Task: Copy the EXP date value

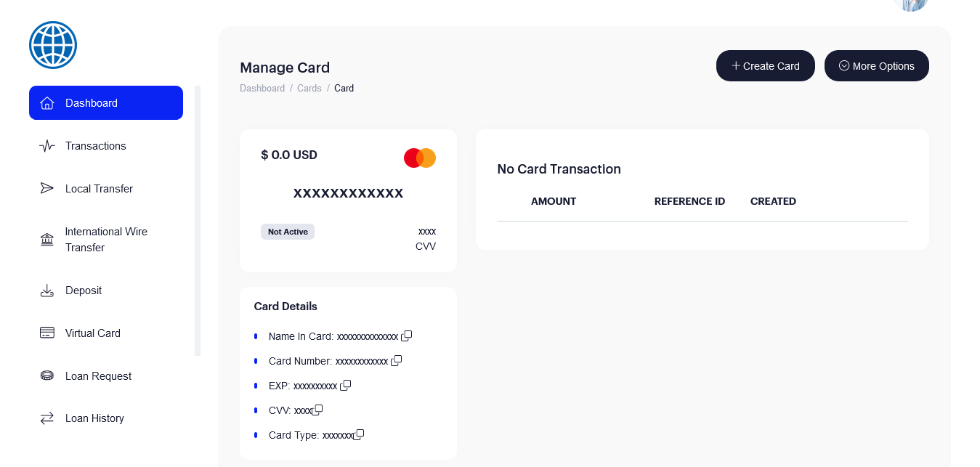Action: pos(346,385)
